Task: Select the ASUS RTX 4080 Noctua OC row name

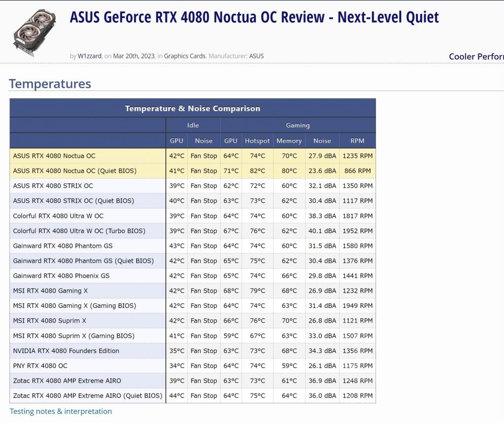Action: (54, 156)
